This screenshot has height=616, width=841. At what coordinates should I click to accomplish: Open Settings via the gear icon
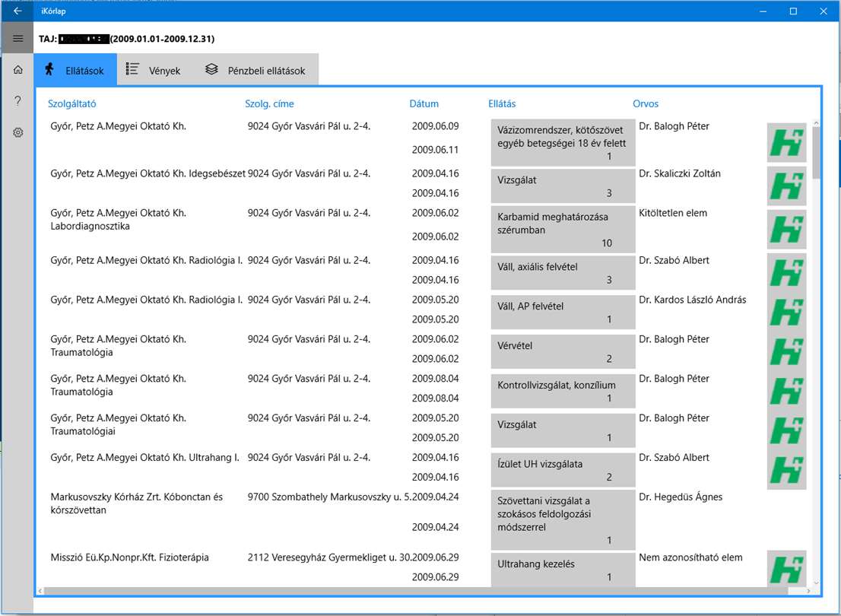17,132
